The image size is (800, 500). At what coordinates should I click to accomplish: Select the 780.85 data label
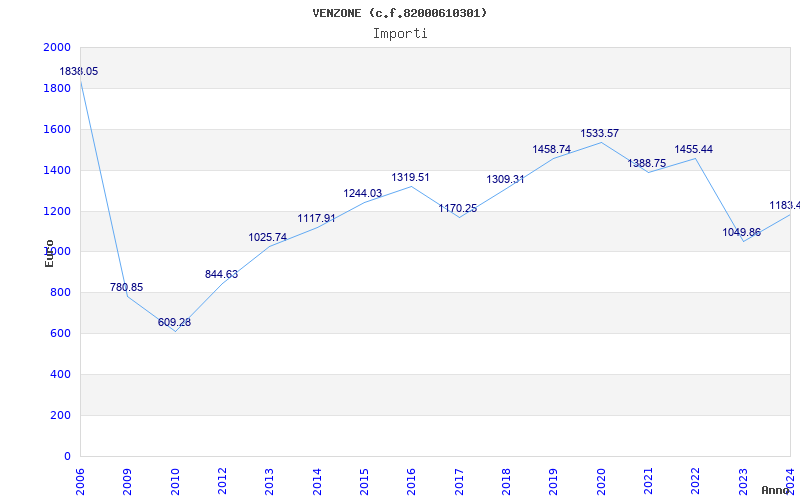tap(127, 287)
